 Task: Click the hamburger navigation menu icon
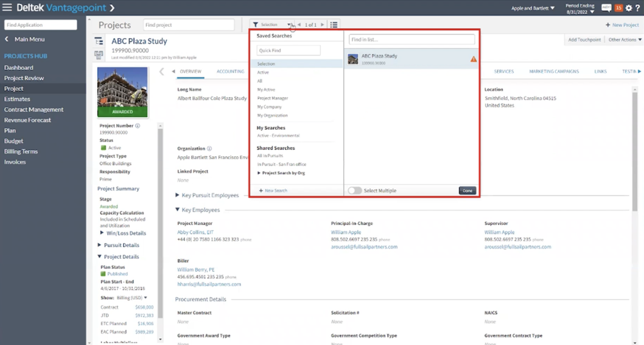[7, 7]
